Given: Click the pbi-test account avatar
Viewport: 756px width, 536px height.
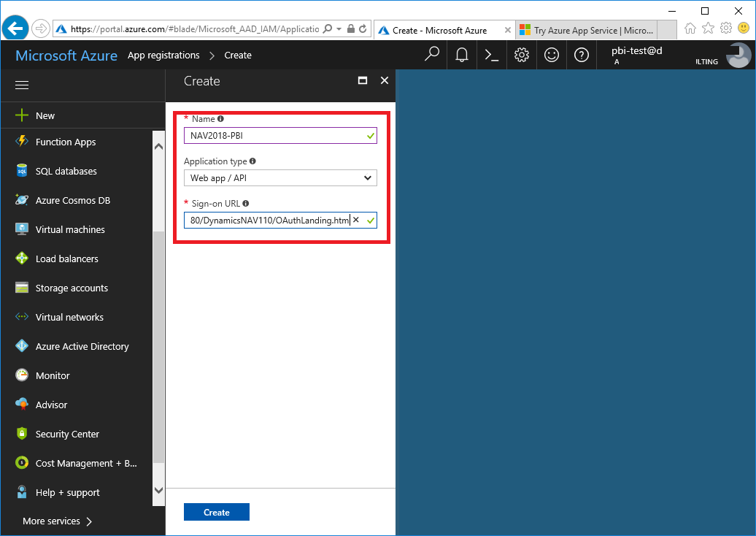Looking at the screenshot, I should (738, 55).
